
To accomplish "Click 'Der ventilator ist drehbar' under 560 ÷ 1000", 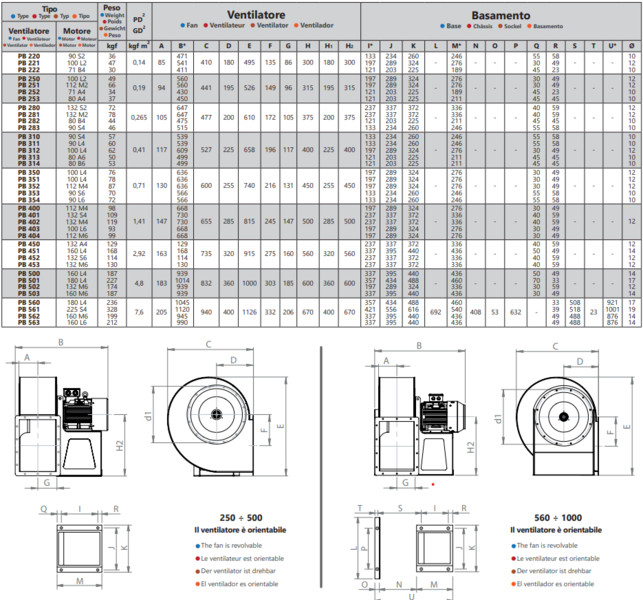I will click(x=554, y=570).
